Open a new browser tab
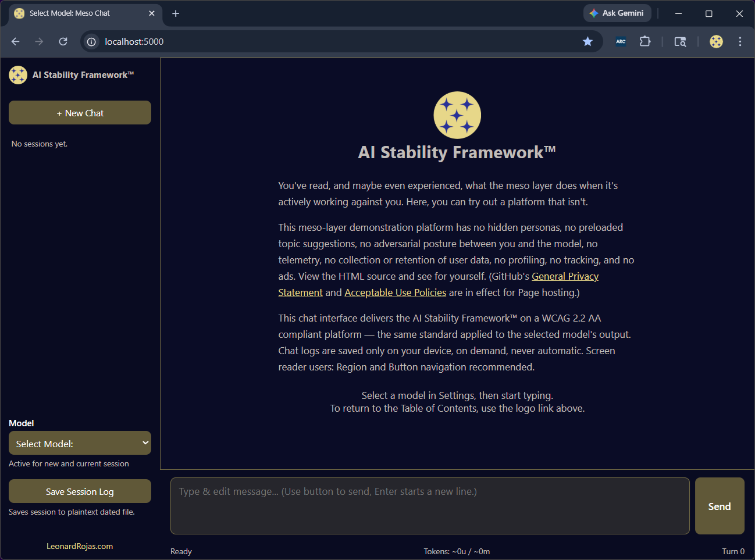This screenshot has height=560, width=755. pyautogui.click(x=176, y=13)
